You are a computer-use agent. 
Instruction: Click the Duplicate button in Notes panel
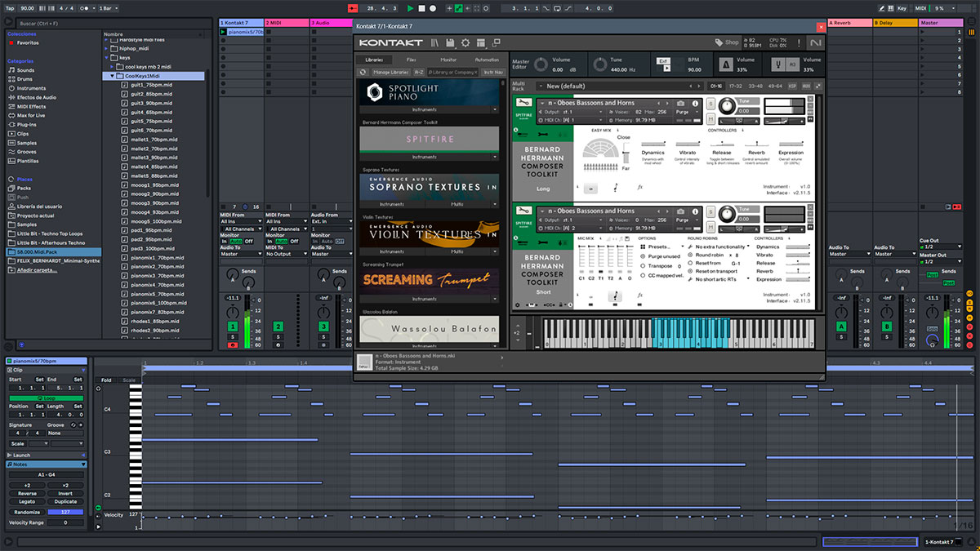point(65,501)
